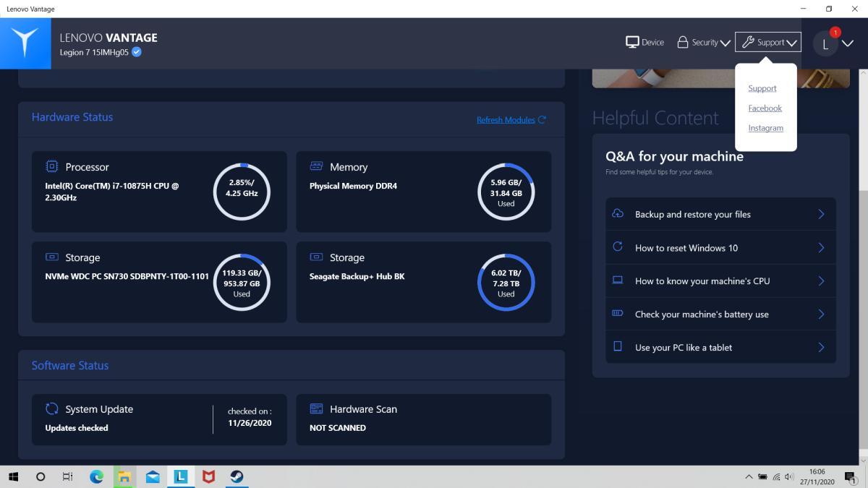
Task: Open "Check your machine's battery use" article
Action: pyautogui.click(x=720, y=314)
